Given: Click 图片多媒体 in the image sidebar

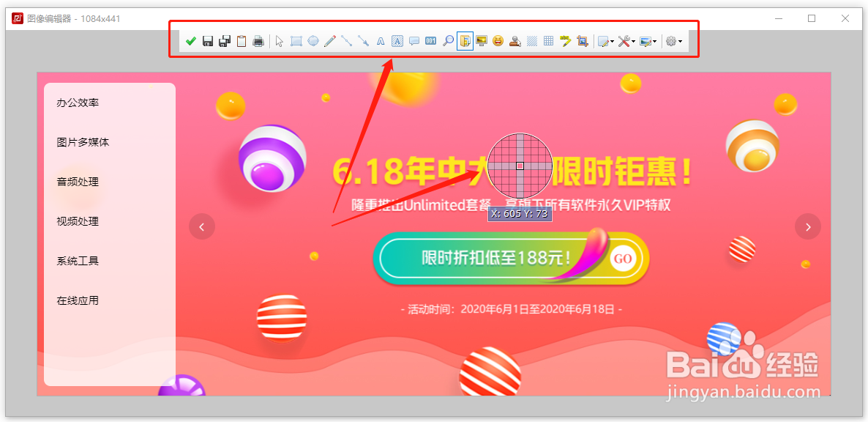Looking at the screenshot, I should [83, 142].
